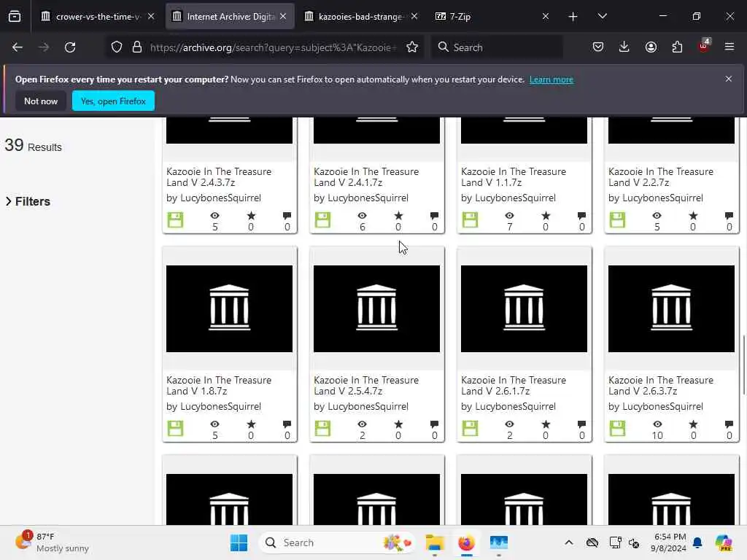747x560 pixels.
Task: Open the clock showing 6:54 PM
Action: 668,542
